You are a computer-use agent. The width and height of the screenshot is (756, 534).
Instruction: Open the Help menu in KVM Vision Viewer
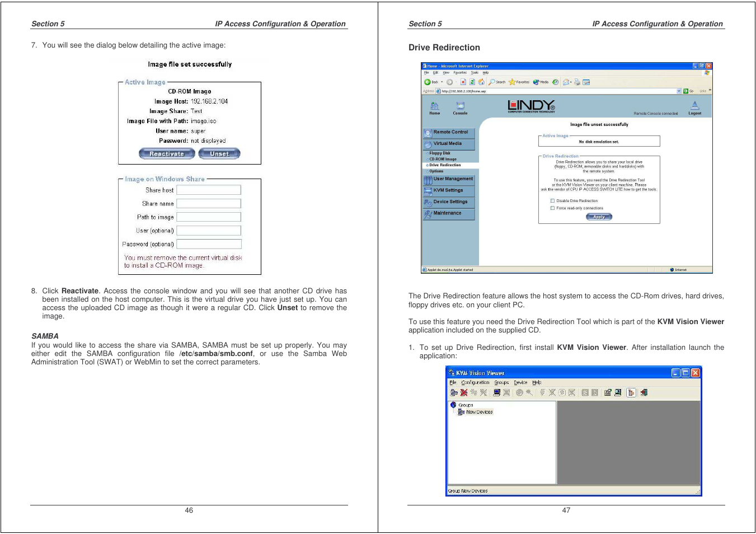537,382
